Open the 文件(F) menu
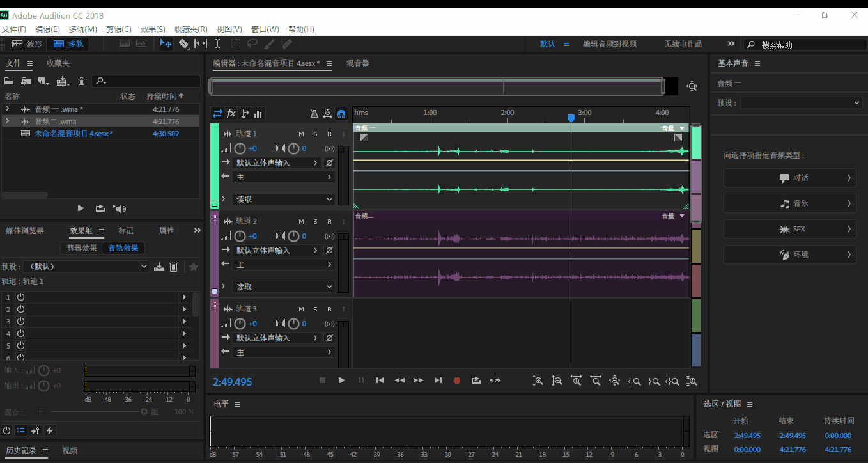Image resolution: width=868 pixels, height=463 pixels. click(13, 29)
